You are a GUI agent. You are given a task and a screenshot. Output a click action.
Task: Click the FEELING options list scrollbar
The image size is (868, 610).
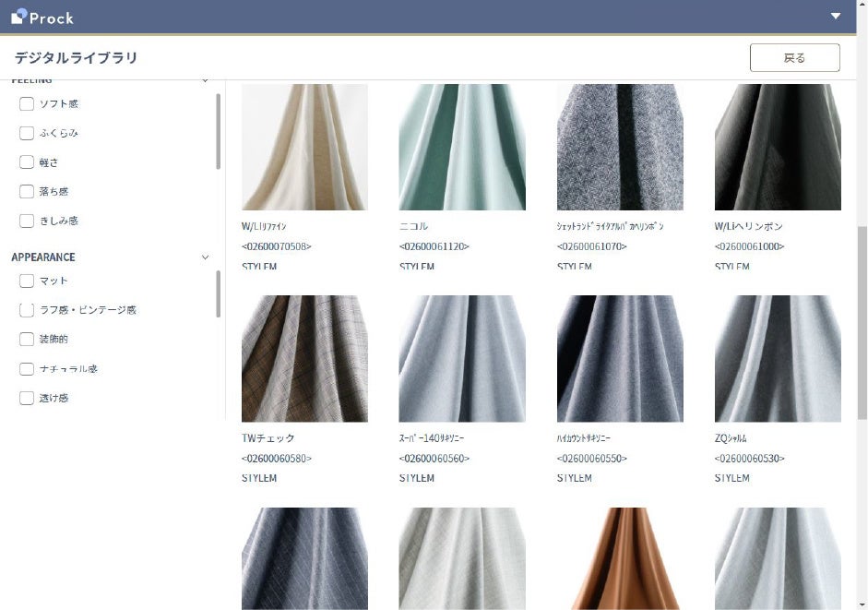pyautogui.click(x=218, y=132)
